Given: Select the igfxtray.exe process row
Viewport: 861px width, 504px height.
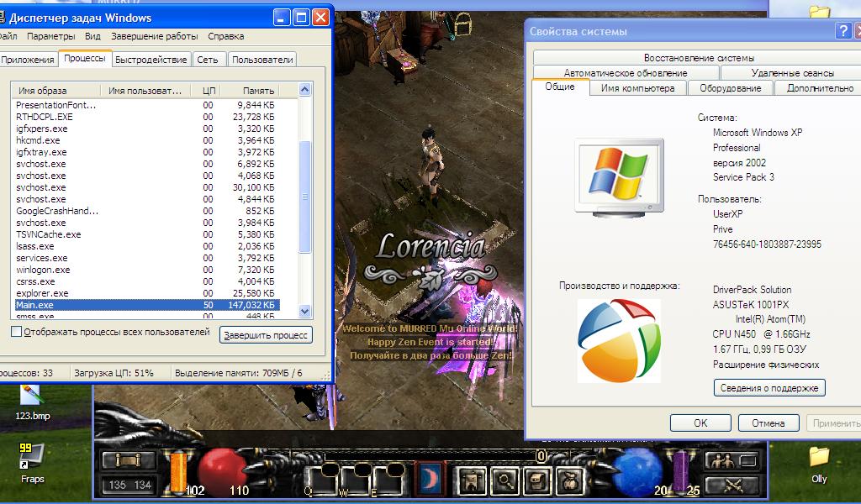Looking at the screenshot, I should 147,152.
